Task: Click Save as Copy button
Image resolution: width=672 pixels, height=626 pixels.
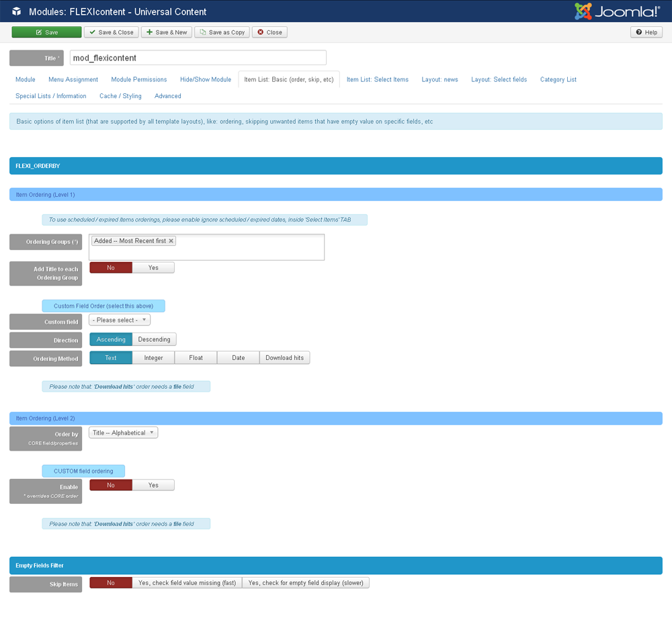Action: click(x=222, y=32)
